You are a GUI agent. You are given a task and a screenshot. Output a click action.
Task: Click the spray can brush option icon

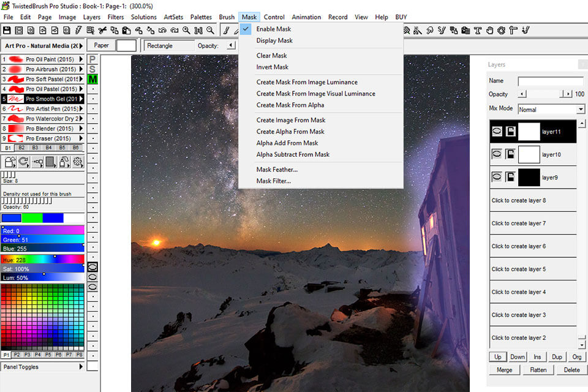pos(64,162)
